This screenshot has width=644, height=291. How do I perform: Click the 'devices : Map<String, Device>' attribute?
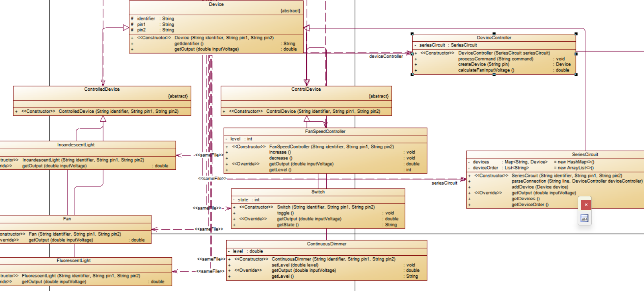(531, 162)
